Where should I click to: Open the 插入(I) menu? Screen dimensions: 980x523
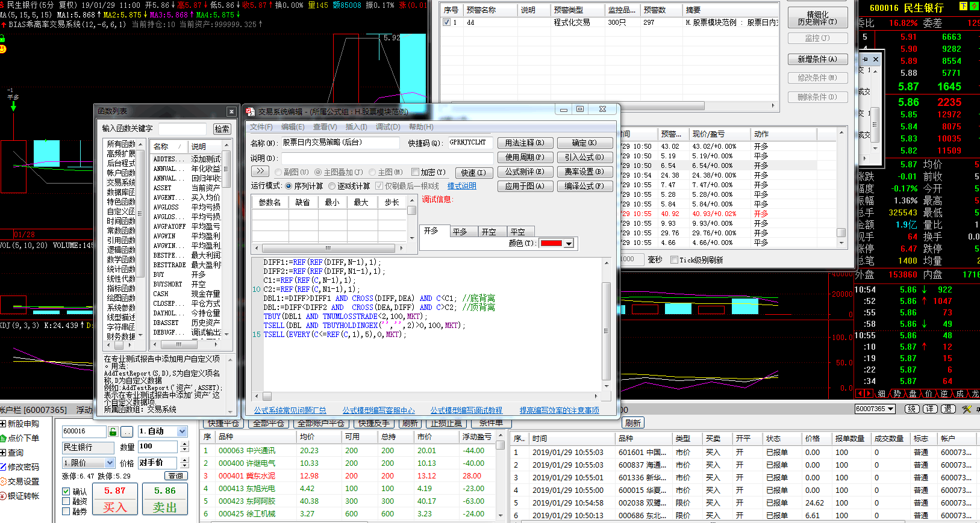356,127
